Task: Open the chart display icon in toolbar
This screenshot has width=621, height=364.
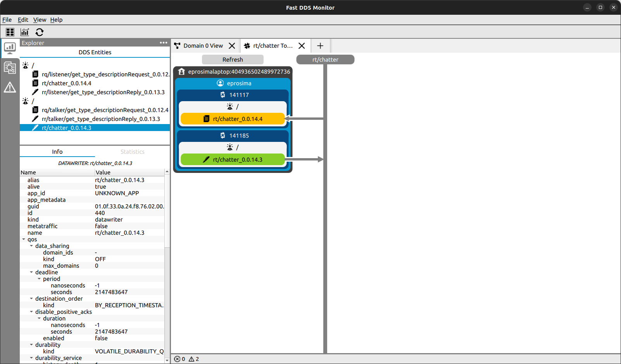Action: [25, 32]
